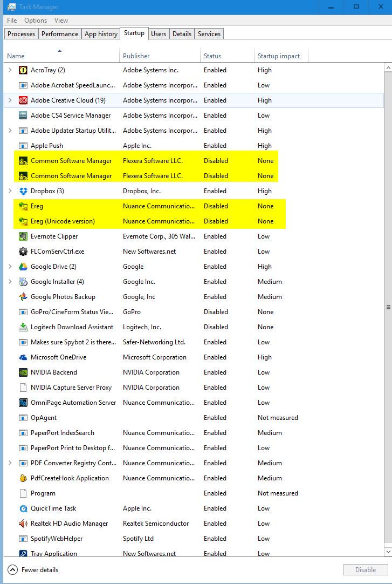Click the Adobe CS4 Service Manager icon
Viewport: 392px width, 584px height.
point(23,116)
